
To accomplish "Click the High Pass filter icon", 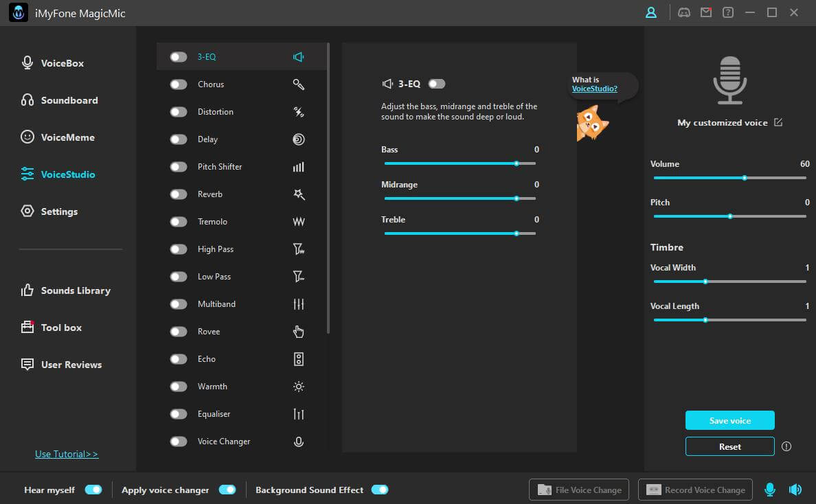I will coord(298,249).
